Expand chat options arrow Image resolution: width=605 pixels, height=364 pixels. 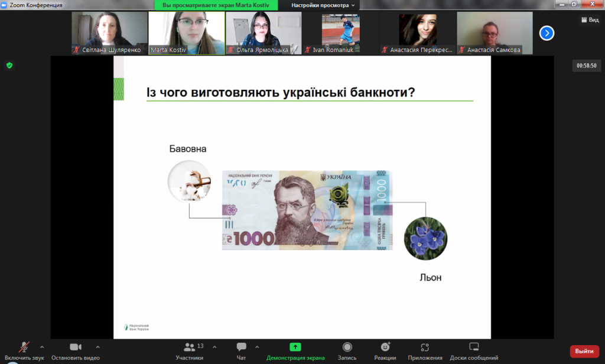[x=257, y=347]
